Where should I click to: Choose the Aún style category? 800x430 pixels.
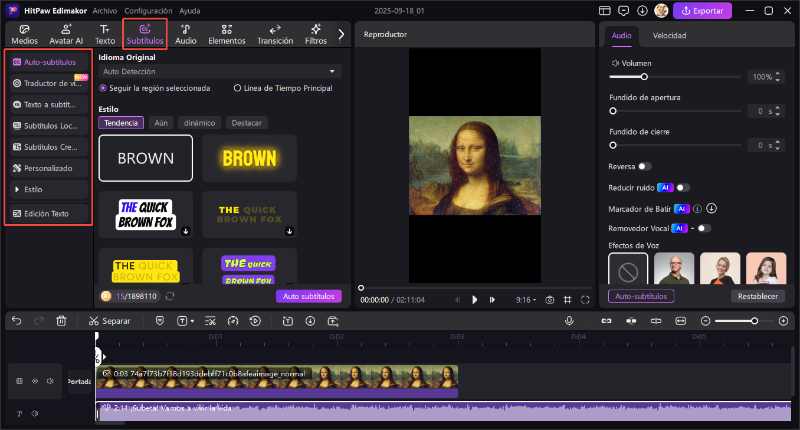click(161, 123)
